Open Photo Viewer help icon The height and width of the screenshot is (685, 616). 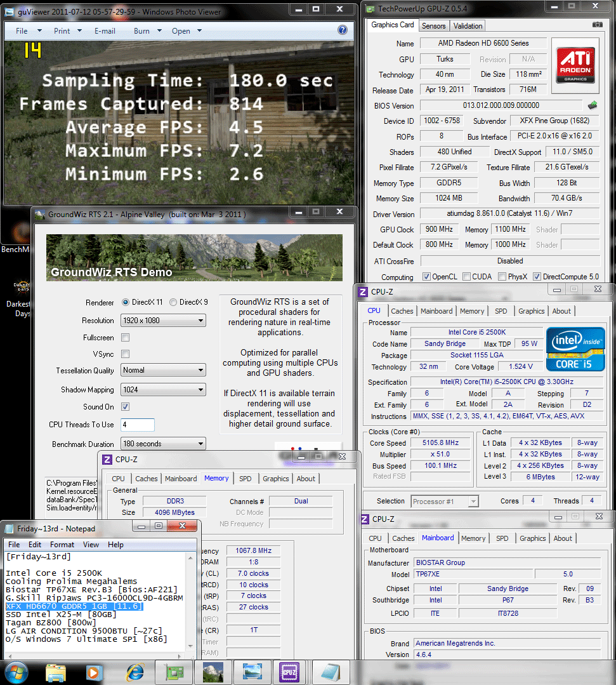click(x=343, y=30)
